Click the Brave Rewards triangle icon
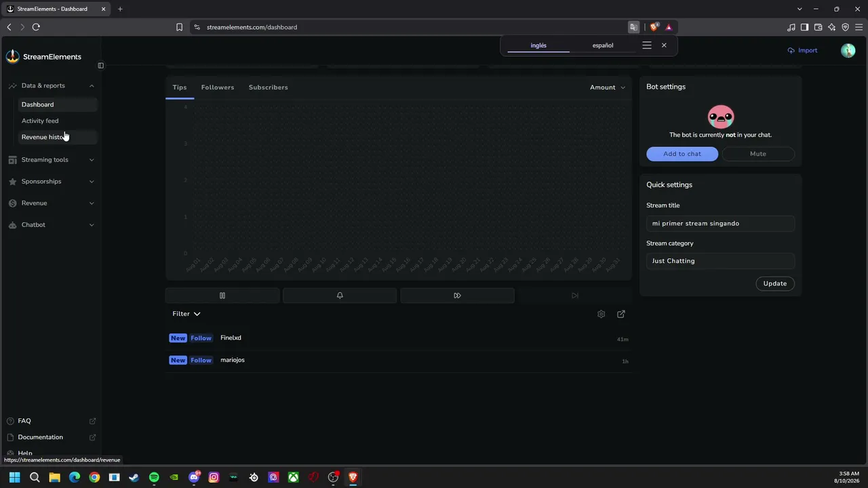The width and height of the screenshot is (868, 488). pos(669,27)
